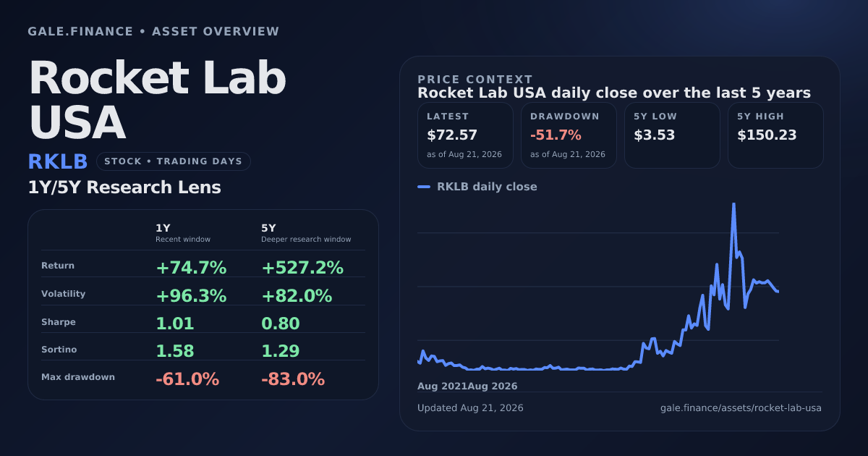This screenshot has height=456, width=868.
Task: Click the 5Y HIGH $150.23 card
Action: 775,135
